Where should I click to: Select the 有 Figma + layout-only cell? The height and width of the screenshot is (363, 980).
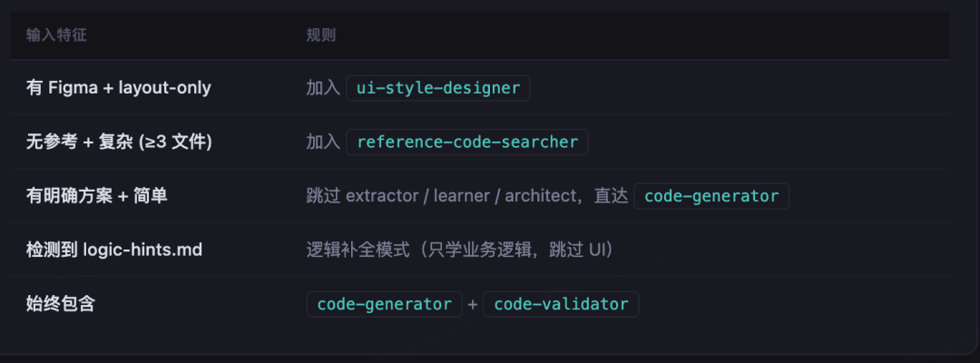pyautogui.click(x=119, y=88)
